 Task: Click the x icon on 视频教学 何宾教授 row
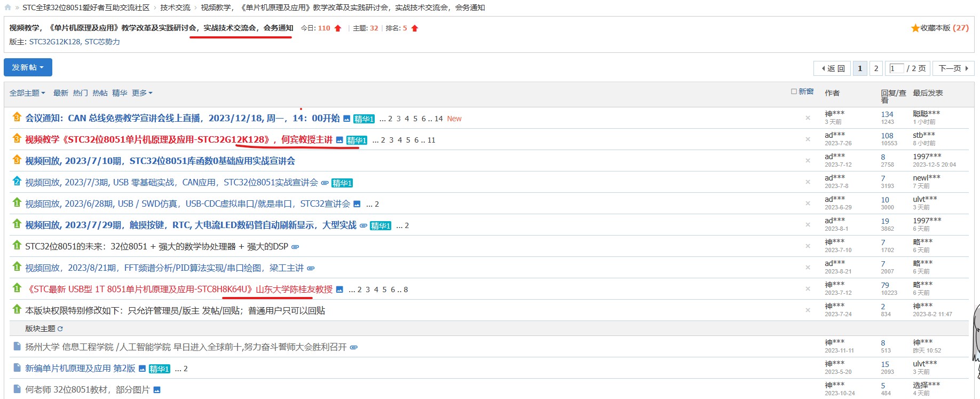click(808, 139)
